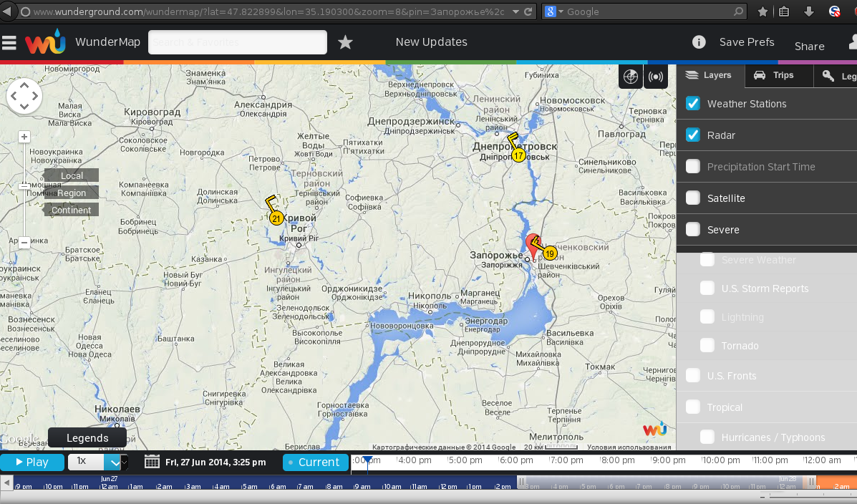Enable the Severe layer
857x504 pixels.
(693, 229)
